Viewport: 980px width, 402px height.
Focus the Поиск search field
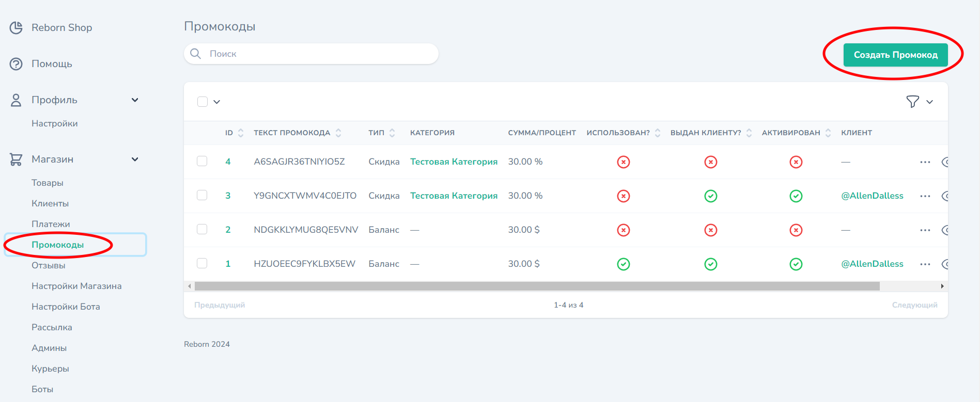[x=311, y=54]
